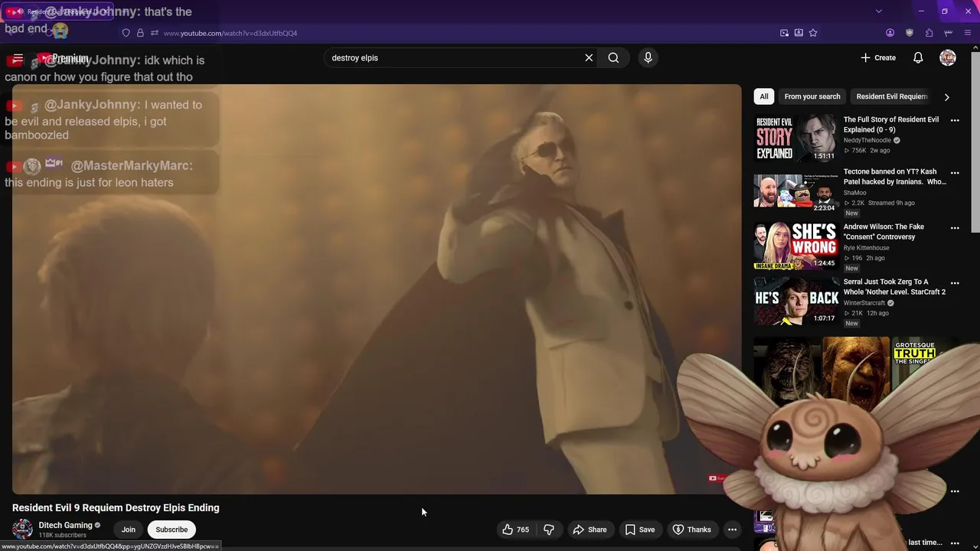Open the ShaMoo channel name
The image size is (980, 551).
click(855, 193)
